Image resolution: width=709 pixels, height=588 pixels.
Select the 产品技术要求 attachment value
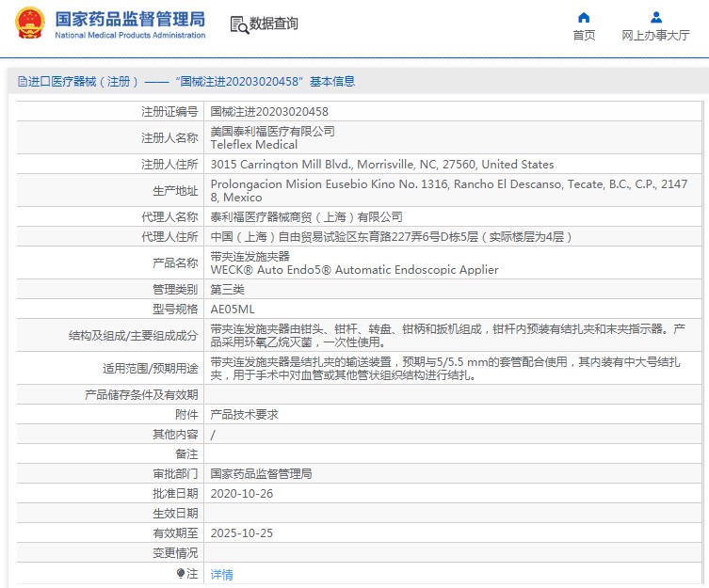point(244,415)
